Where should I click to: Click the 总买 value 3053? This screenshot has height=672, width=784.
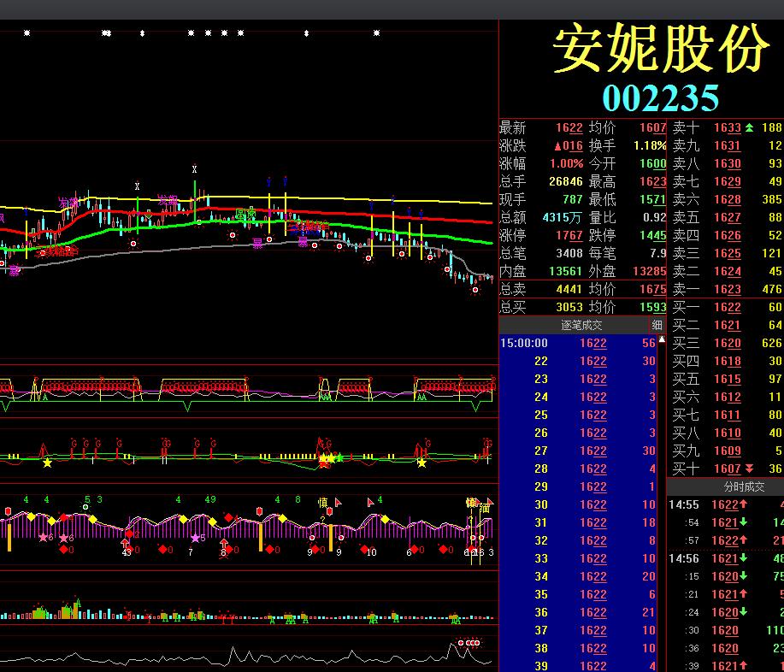pyautogui.click(x=569, y=308)
